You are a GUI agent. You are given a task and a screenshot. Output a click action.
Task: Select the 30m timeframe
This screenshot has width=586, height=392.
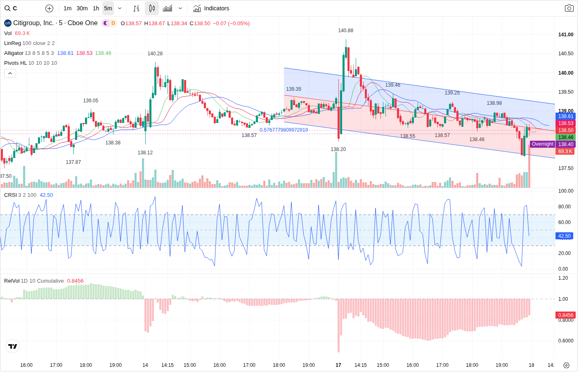(82, 8)
